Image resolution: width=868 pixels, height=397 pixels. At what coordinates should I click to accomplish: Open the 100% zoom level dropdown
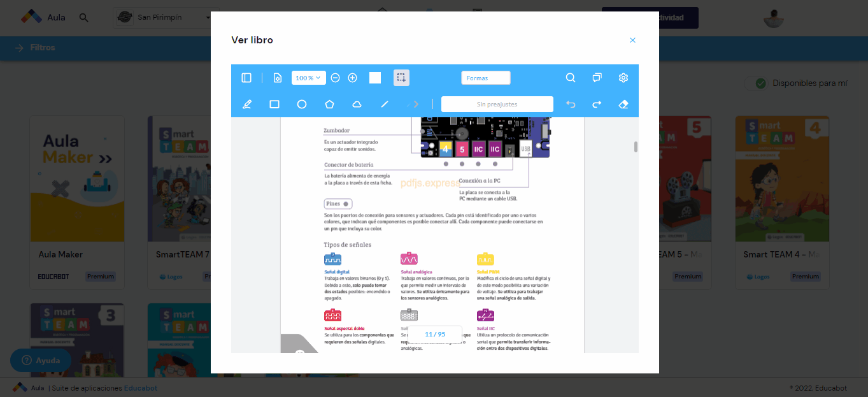point(309,78)
